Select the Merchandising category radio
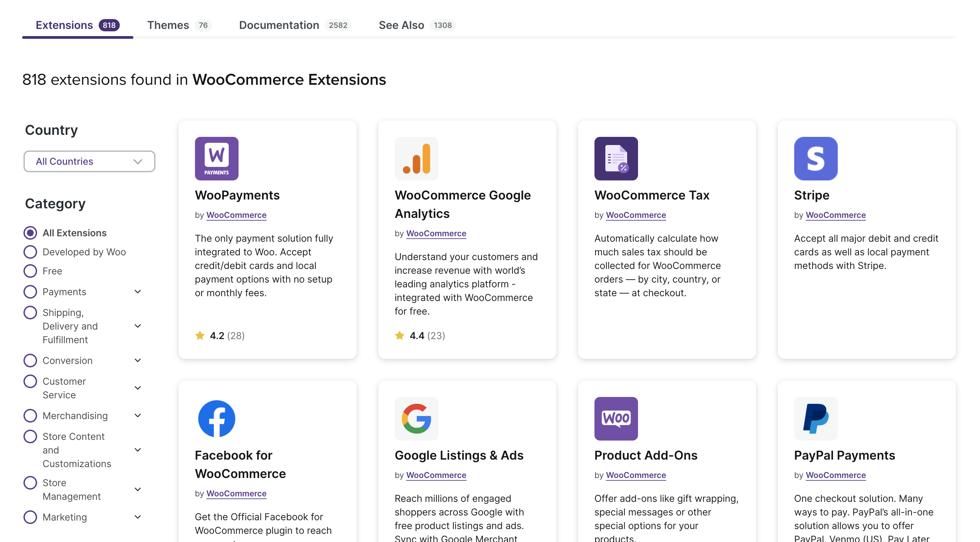 pyautogui.click(x=30, y=415)
